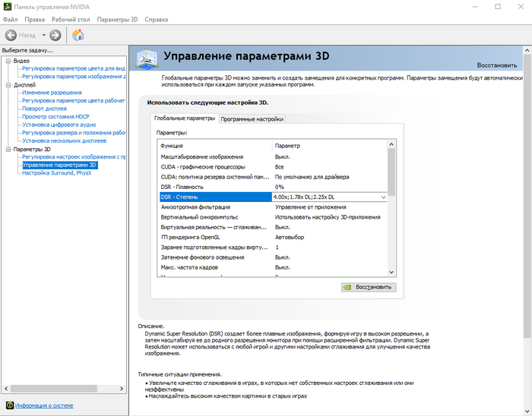Select the Вертикальный синхроимпульс row
532x416 pixels.
coord(273,217)
